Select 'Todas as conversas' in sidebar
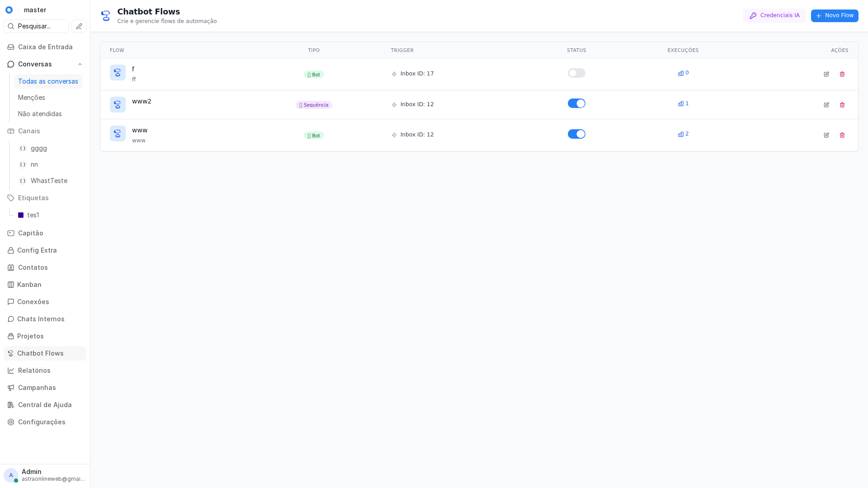The image size is (868, 488). 48,81
